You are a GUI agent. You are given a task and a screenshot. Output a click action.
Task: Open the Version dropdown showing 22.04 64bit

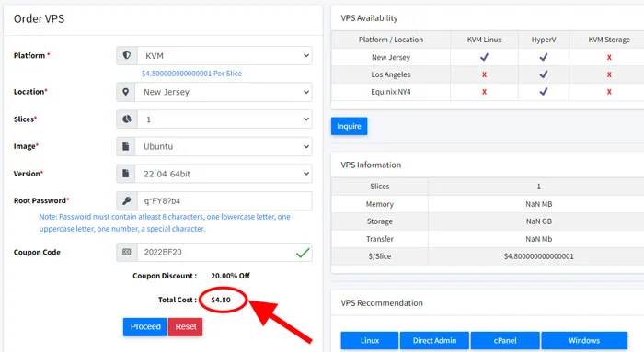[x=224, y=174]
